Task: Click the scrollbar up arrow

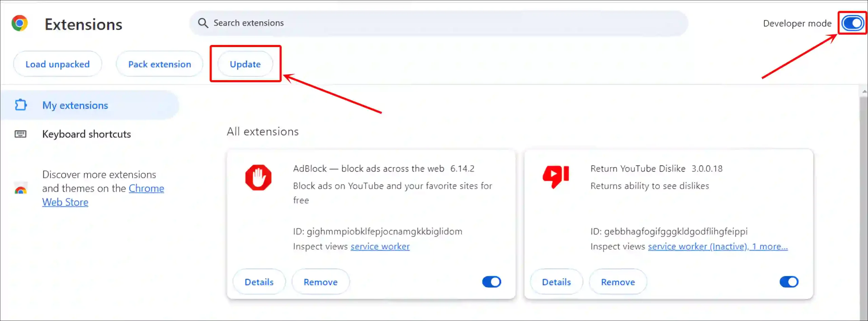Action: click(x=864, y=91)
